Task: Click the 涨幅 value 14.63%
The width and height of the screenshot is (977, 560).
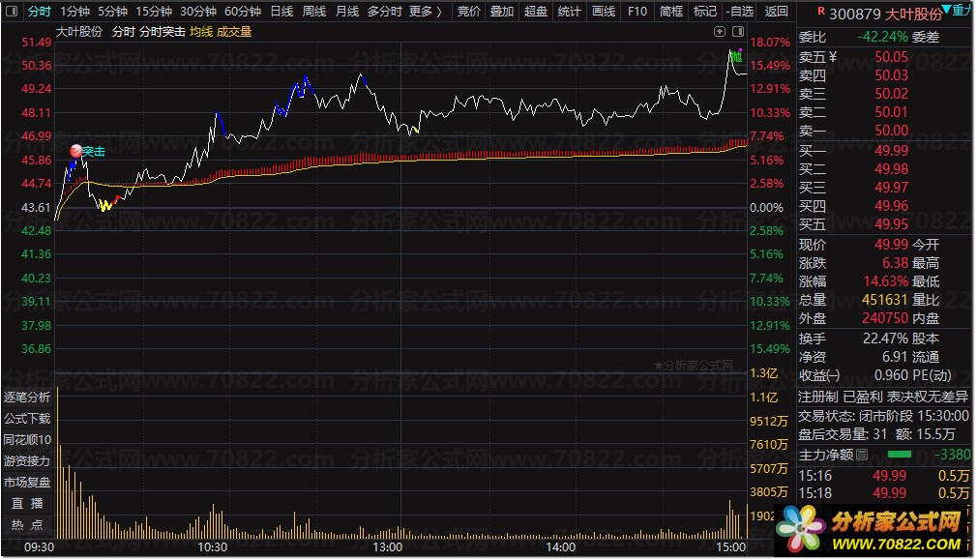Action: click(885, 281)
